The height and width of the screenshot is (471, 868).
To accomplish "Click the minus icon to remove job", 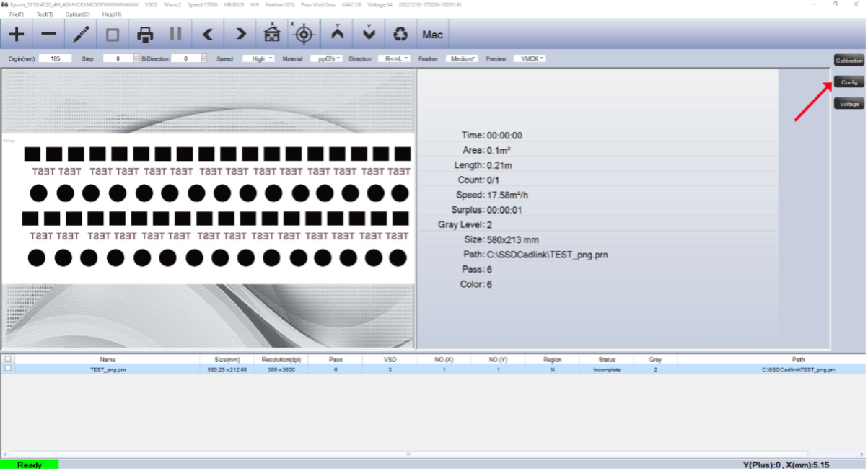I will tap(48, 34).
